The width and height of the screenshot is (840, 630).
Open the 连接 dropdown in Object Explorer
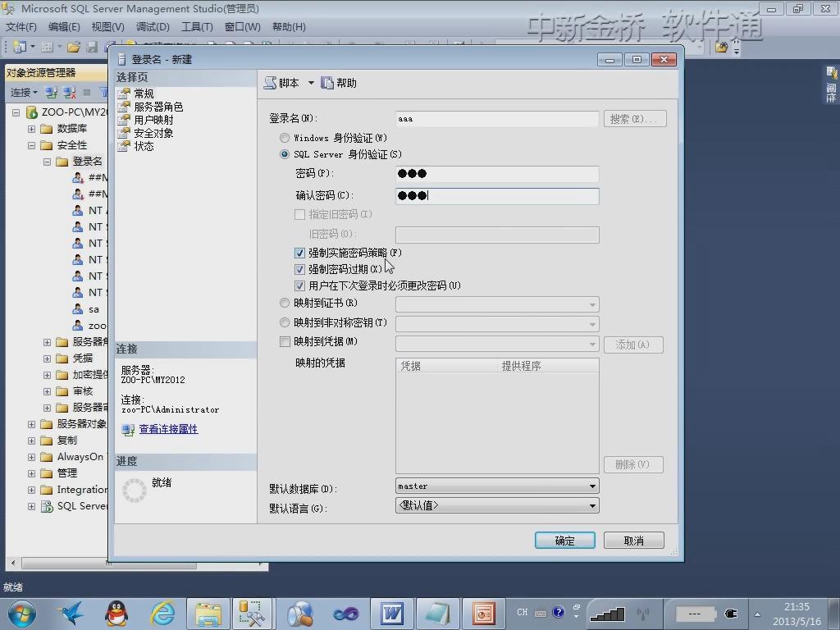24,93
